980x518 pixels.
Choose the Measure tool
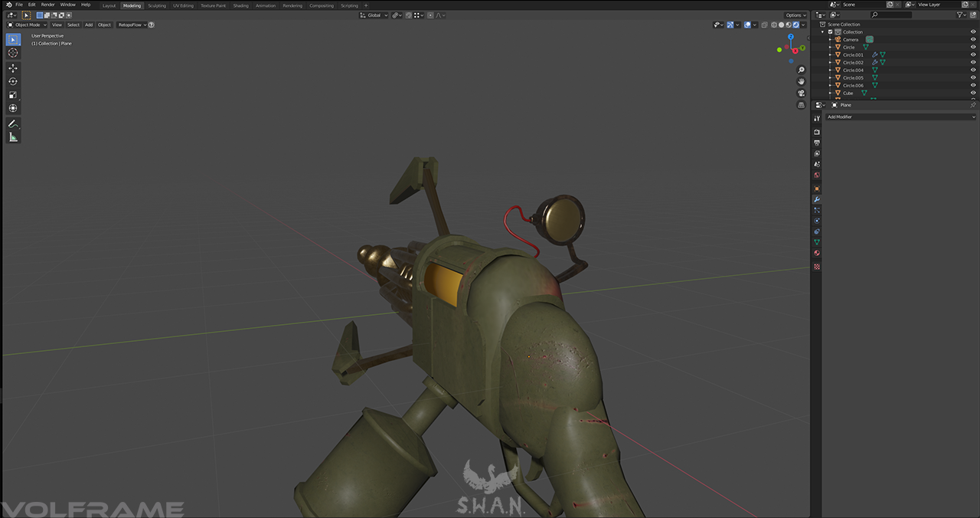point(13,137)
